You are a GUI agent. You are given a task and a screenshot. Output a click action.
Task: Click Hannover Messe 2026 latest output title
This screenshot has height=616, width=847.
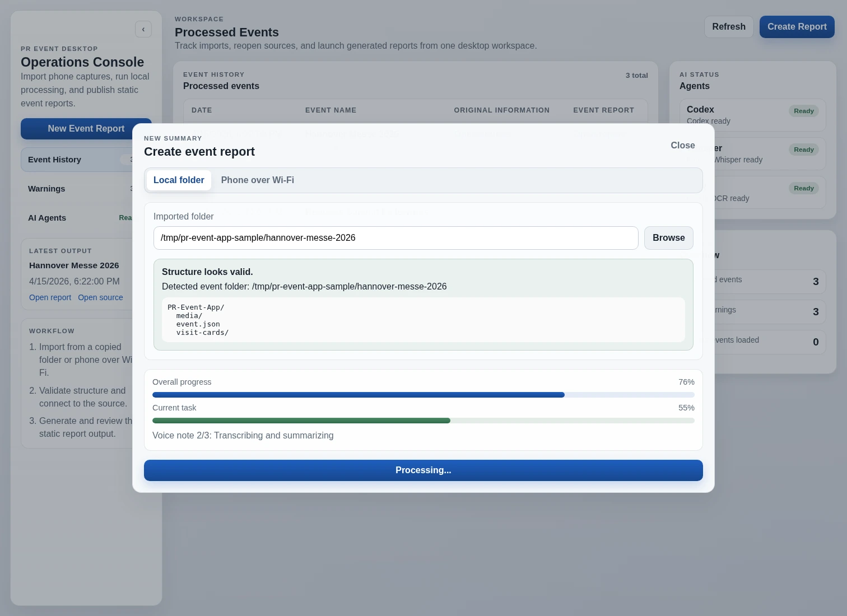74,265
